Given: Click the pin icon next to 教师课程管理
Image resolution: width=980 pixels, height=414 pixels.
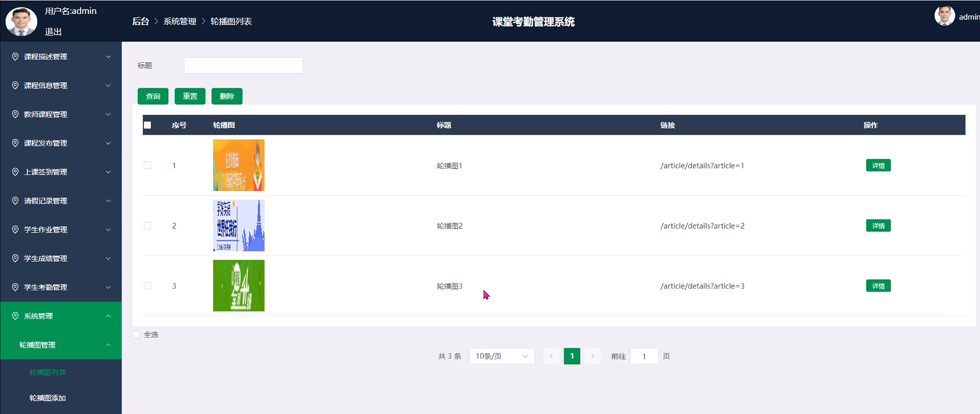Looking at the screenshot, I should [15, 114].
